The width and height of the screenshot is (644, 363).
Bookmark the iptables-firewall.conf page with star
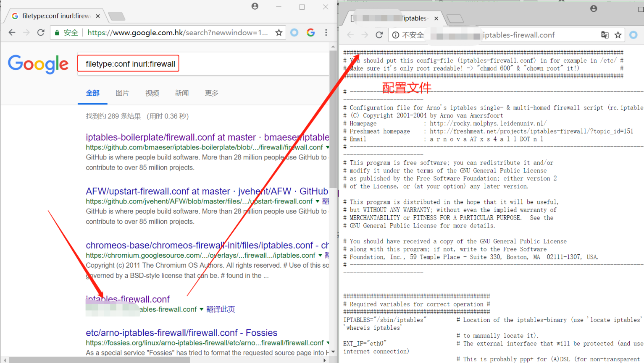point(618,35)
